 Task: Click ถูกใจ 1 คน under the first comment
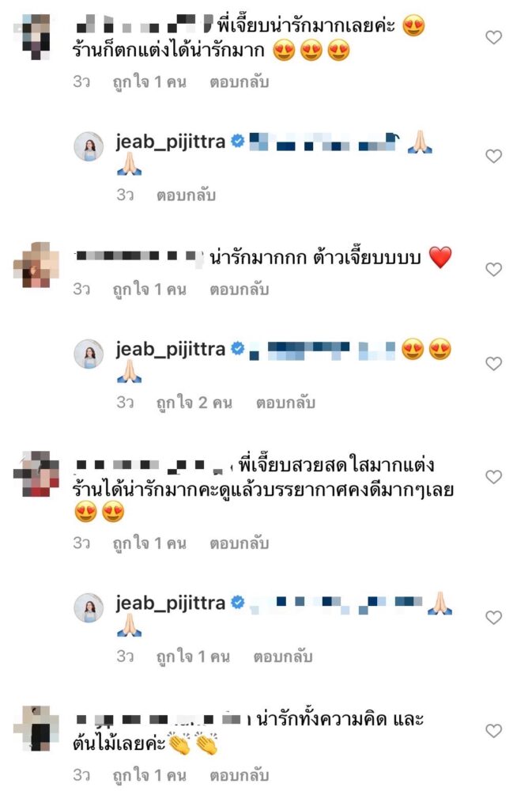pyautogui.click(x=149, y=81)
